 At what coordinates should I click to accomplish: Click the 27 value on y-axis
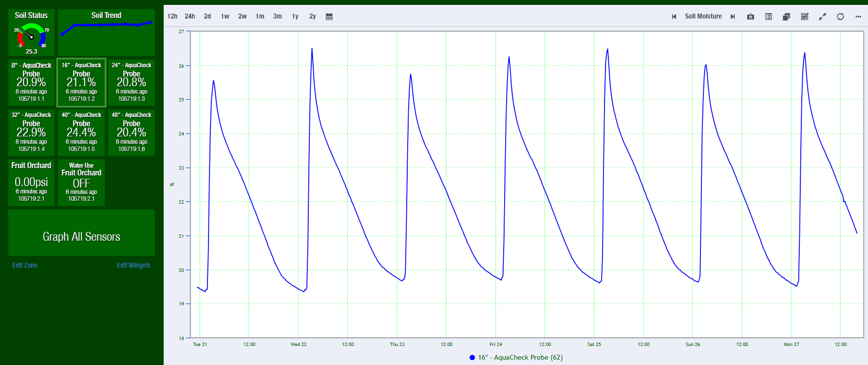[x=181, y=32]
